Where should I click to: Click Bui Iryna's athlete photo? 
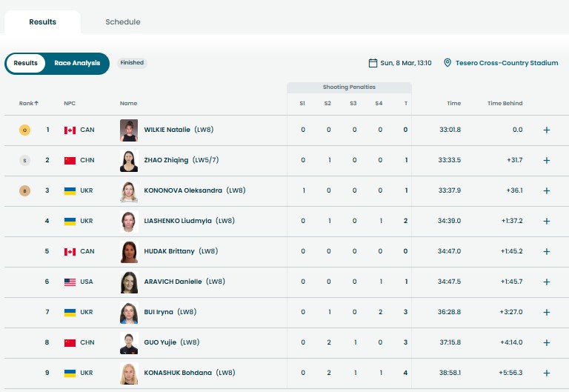pos(129,312)
